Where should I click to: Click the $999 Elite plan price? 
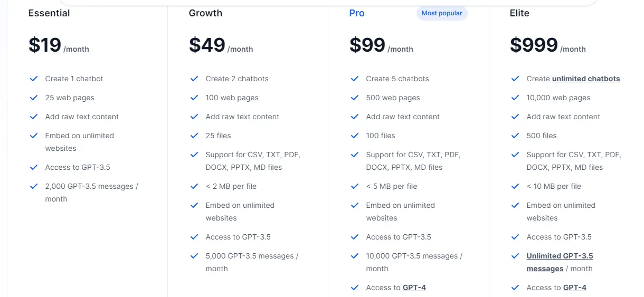click(534, 45)
